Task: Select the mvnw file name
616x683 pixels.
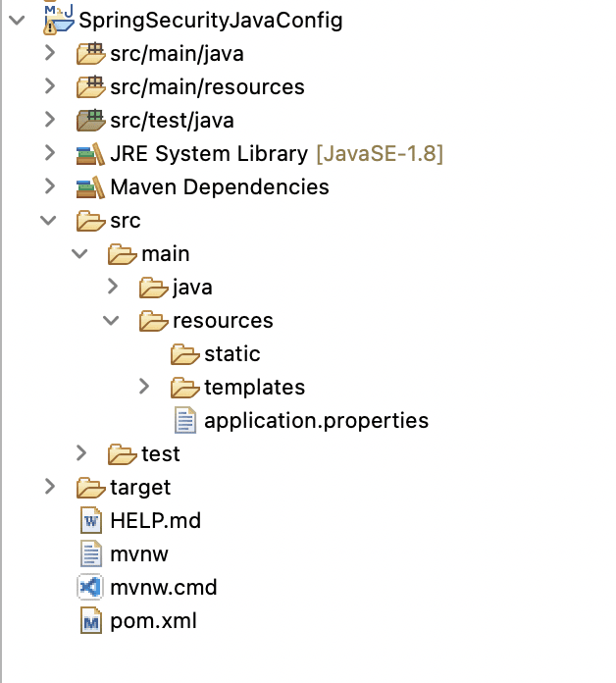Action: tap(139, 555)
